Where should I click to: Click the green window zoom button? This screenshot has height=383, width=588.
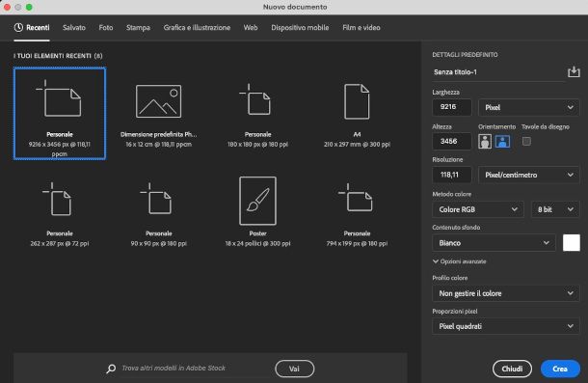pyautogui.click(x=29, y=7)
